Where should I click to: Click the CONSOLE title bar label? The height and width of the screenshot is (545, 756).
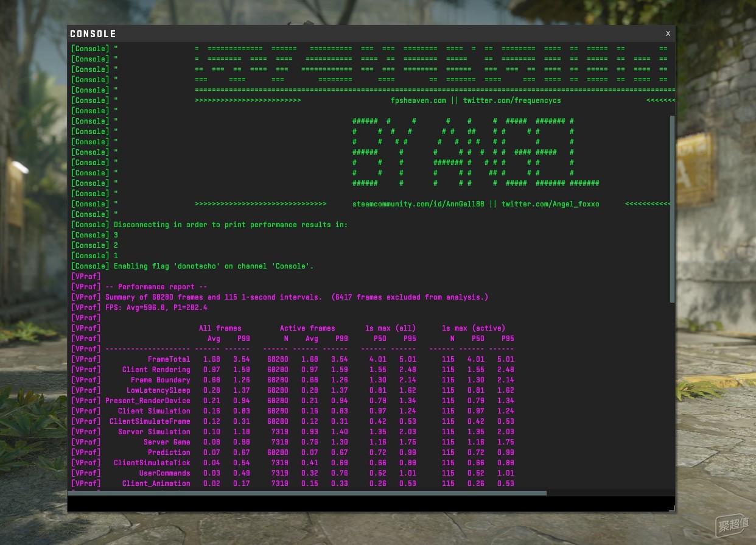93,33
